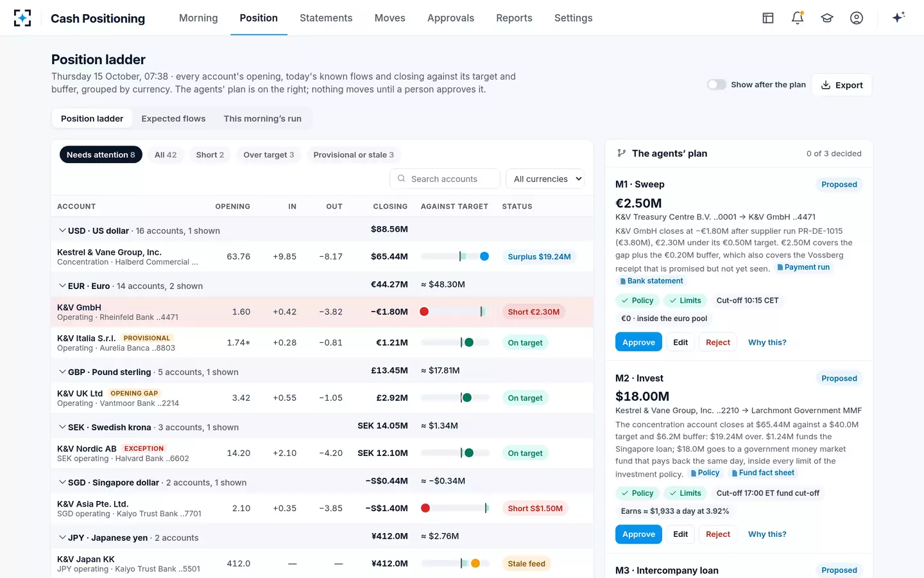Open the Fund fact sheet document chip
The width and height of the screenshot is (924, 578).
click(x=763, y=473)
